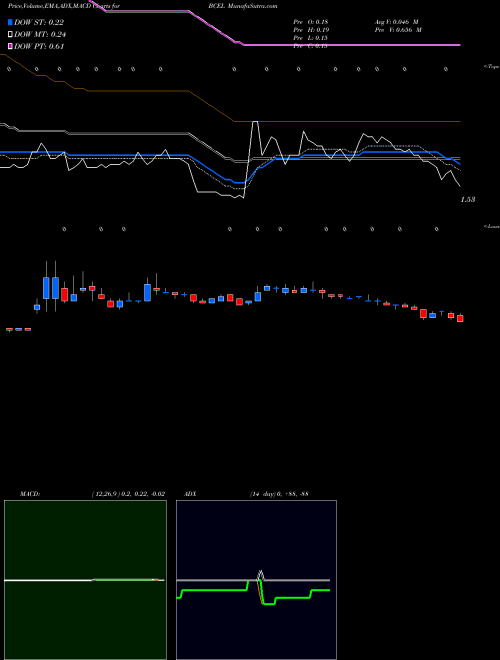This screenshot has width=500, height=660.
Task: Click the 'Price,Volume,EMA,ADX,MACD Charts for' heading
Action: coord(64,6)
